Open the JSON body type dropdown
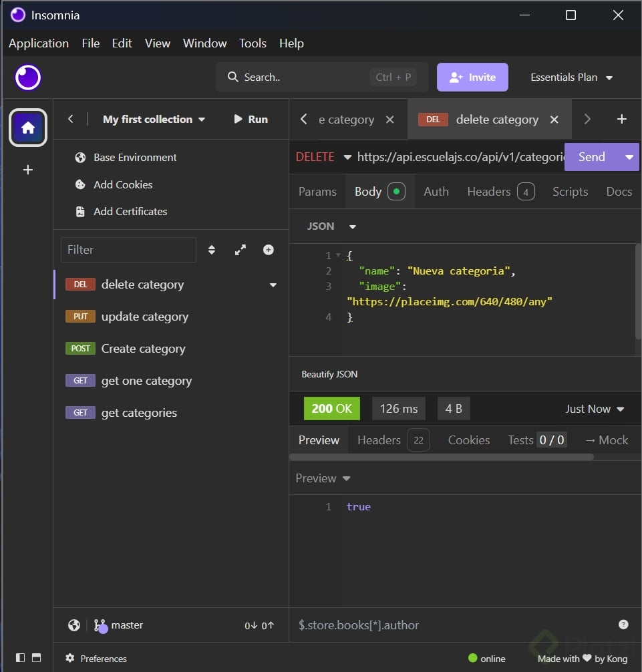This screenshot has width=642, height=672. tap(331, 226)
